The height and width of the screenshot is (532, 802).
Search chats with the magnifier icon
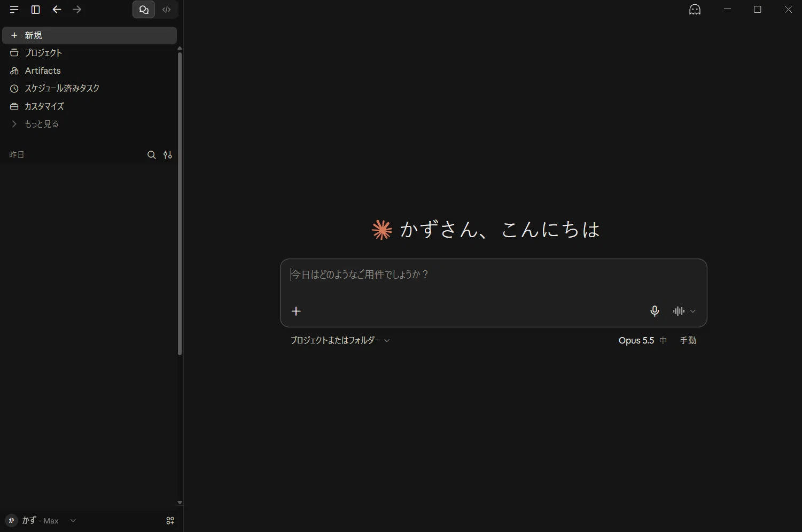(152, 155)
